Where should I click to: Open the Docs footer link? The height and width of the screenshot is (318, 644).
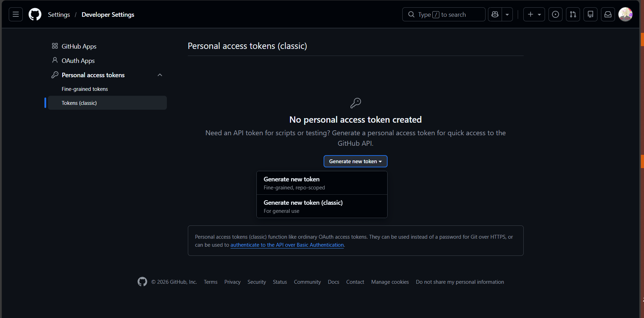(333, 282)
